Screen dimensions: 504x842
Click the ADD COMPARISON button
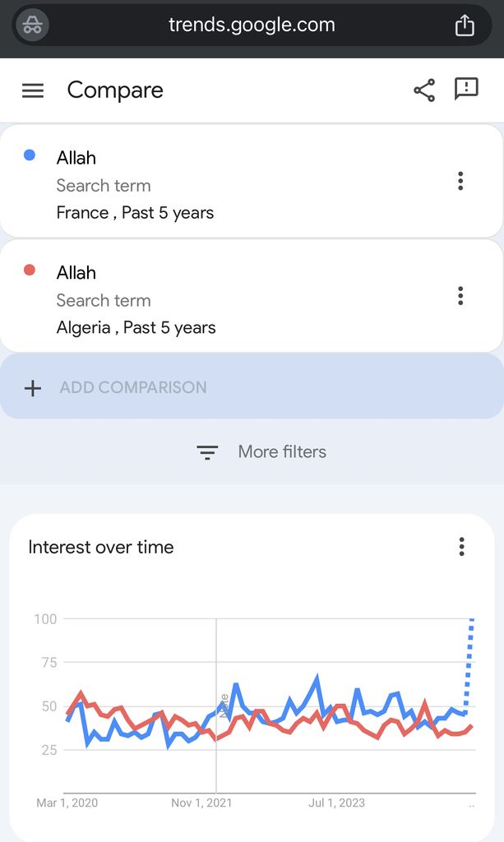pyautogui.click(x=133, y=387)
